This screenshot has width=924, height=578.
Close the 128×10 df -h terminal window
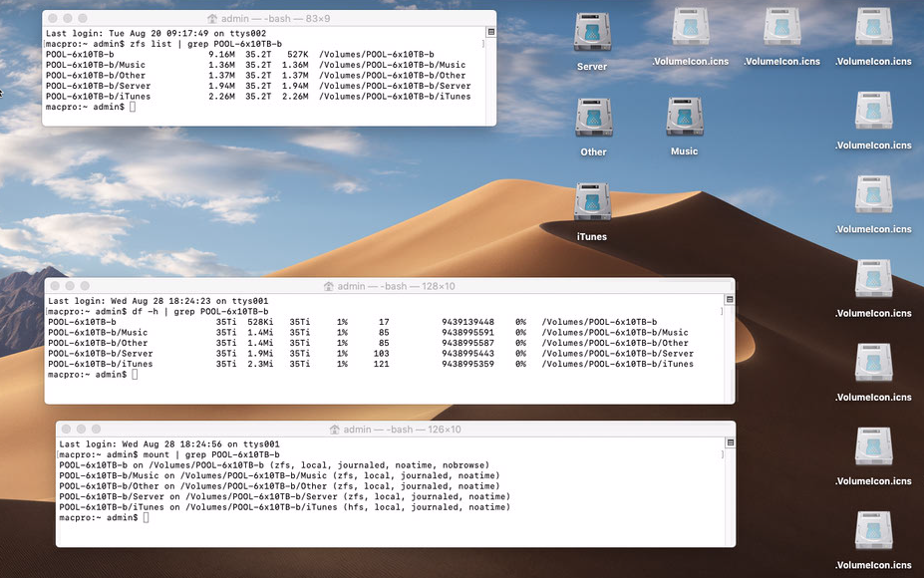55,286
